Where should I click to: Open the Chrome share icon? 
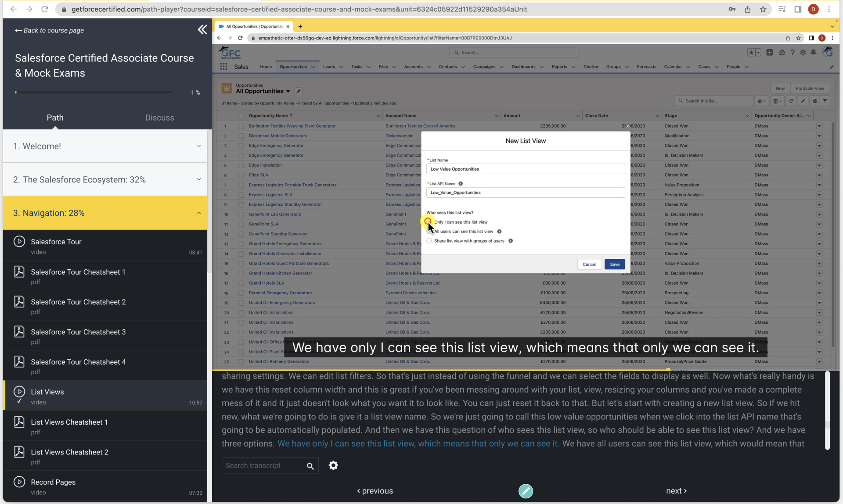(x=747, y=9)
